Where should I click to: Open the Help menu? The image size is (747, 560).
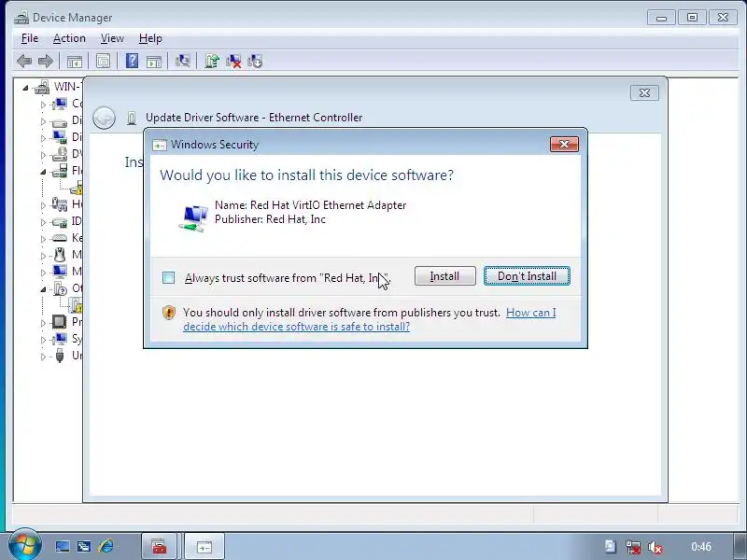coord(150,38)
